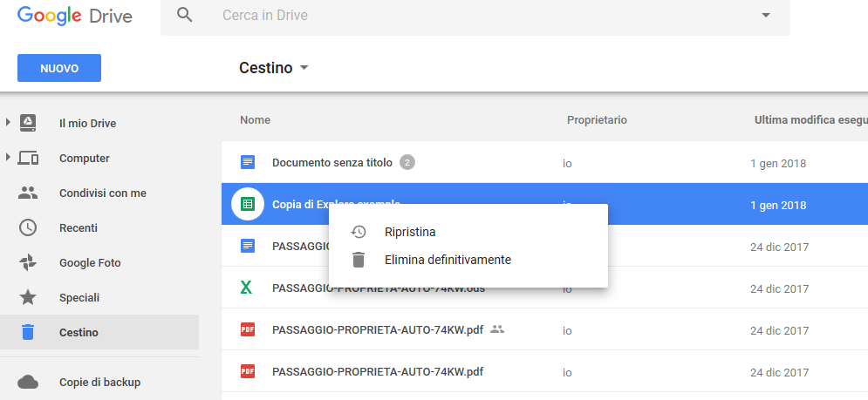The height and width of the screenshot is (400, 868).
Task: Open the Recenti section
Action: click(78, 227)
